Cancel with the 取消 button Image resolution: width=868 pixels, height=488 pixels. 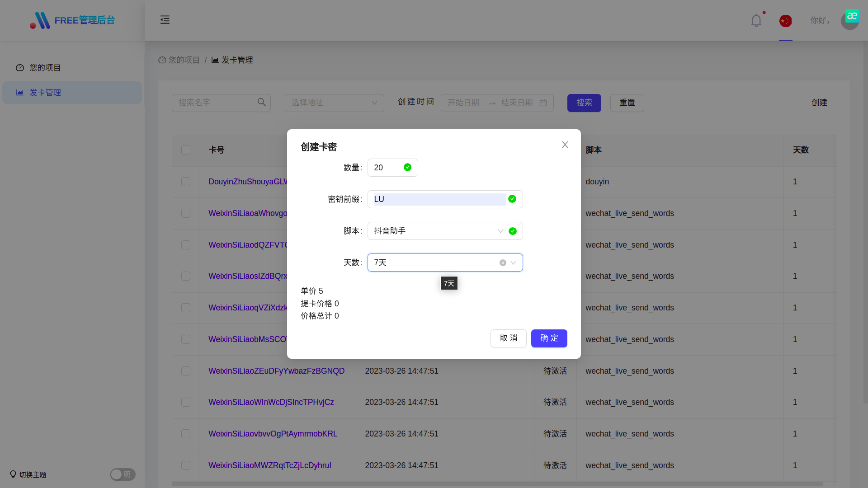click(x=509, y=338)
